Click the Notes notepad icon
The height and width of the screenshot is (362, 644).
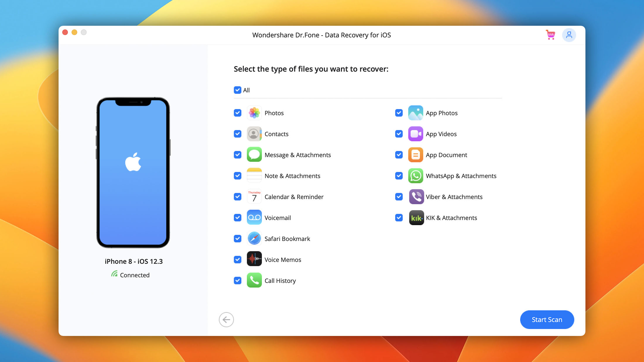(x=254, y=176)
